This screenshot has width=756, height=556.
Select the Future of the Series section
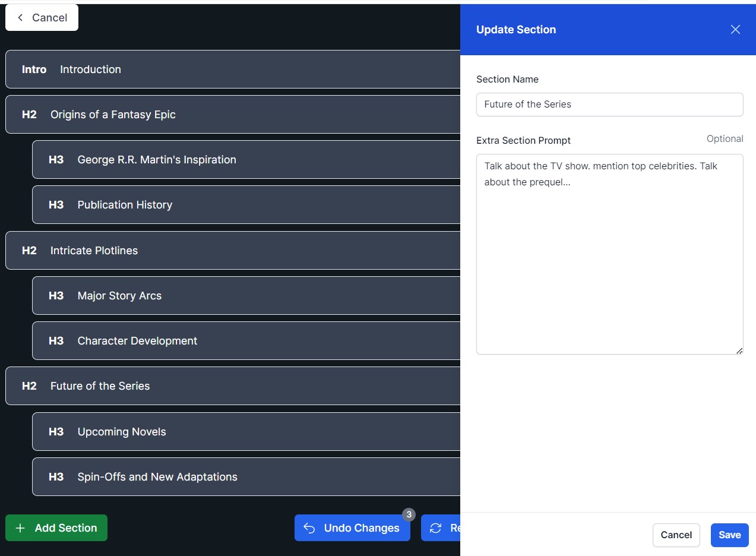coord(99,386)
